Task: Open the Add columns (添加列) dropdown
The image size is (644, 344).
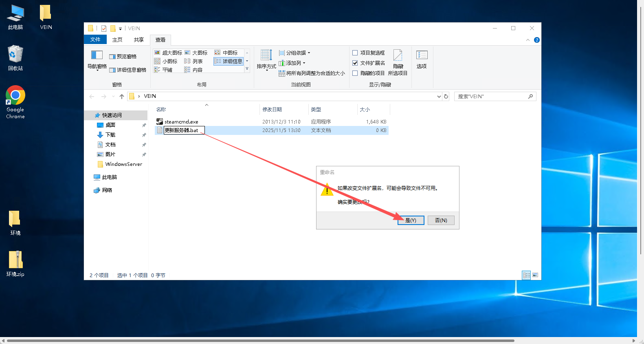Action: click(292, 63)
